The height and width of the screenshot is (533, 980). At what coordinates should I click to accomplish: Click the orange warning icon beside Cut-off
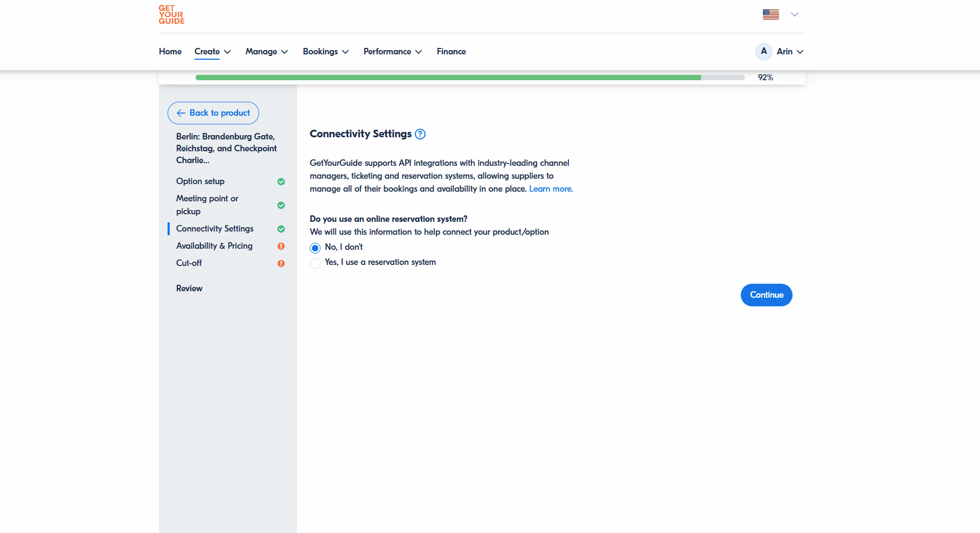[x=281, y=263]
